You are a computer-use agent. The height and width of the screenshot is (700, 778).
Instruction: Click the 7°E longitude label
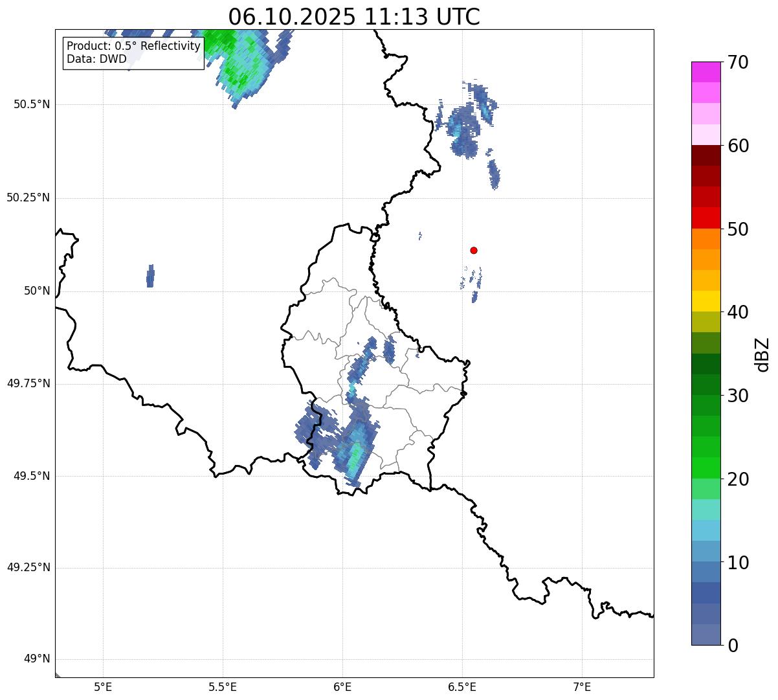[x=582, y=686]
